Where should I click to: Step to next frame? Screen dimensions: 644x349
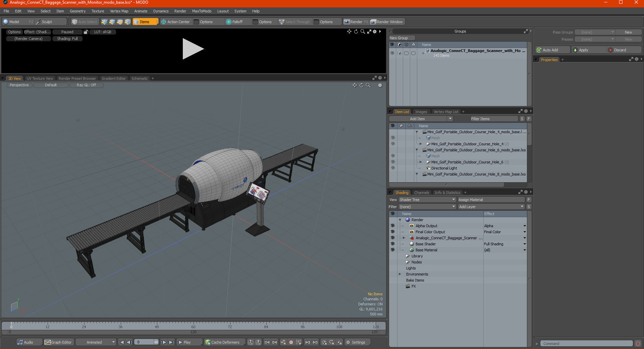pyautogui.click(x=163, y=342)
